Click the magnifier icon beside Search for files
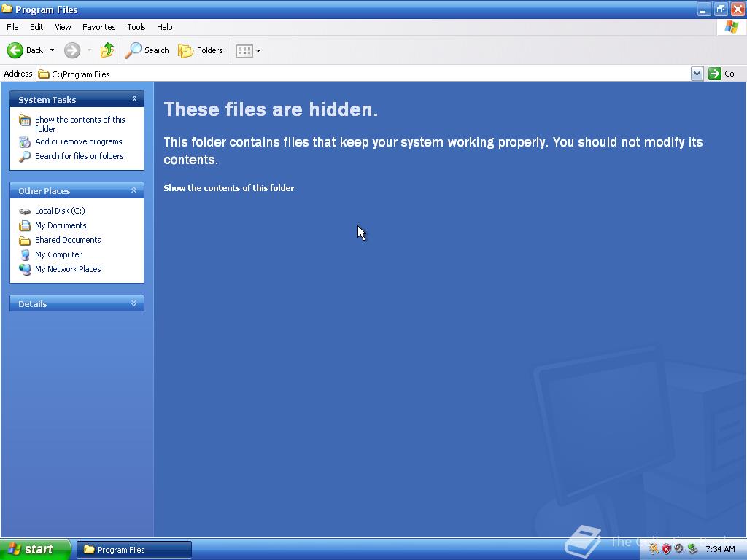Image resolution: width=747 pixels, height=560 pixels. [25, 156]
